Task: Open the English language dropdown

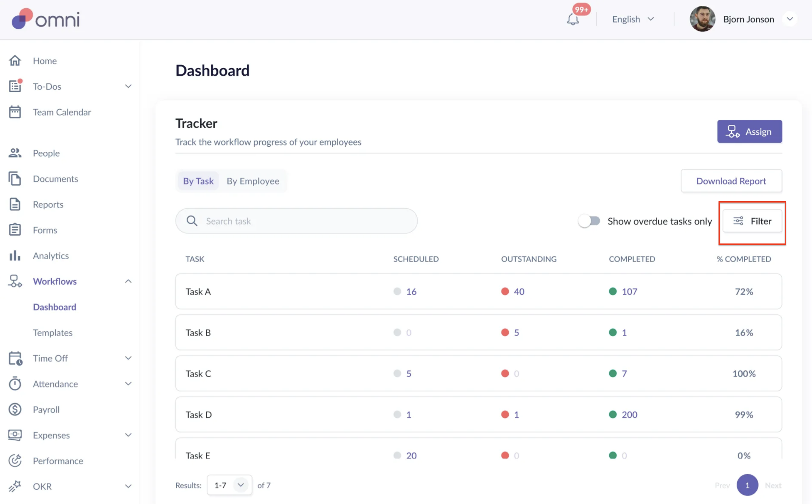Action: coord(633,19)
